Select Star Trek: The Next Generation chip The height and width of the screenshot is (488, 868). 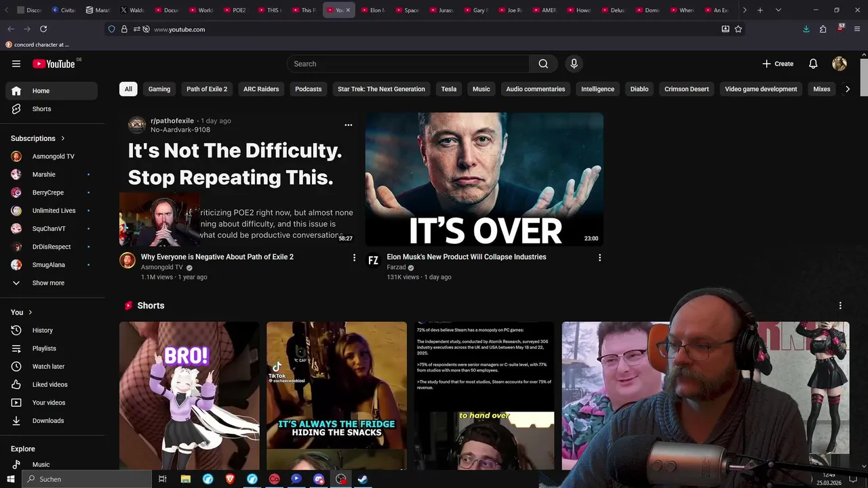click(381, 89)
